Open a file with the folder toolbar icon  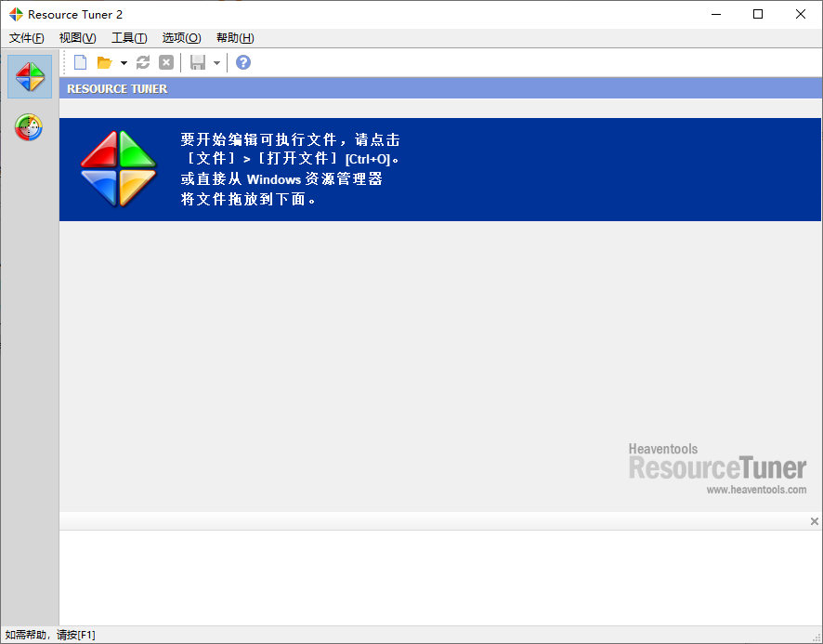click(104, 62)
